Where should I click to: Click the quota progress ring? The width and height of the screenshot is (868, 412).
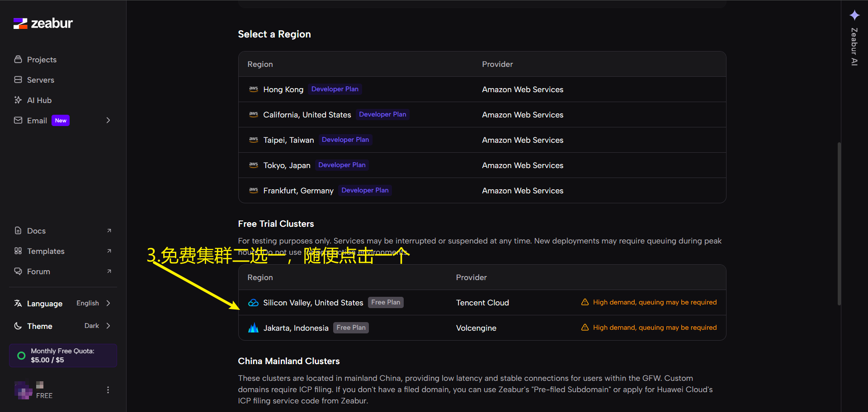point(21,356)
